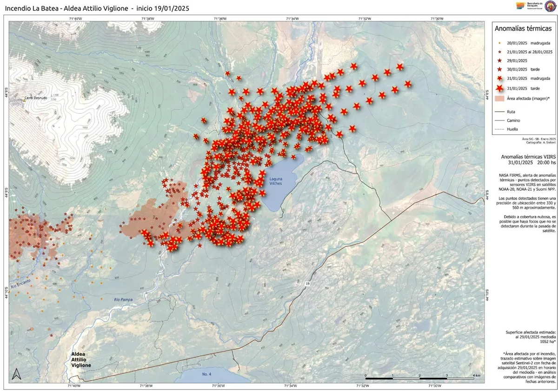
Task: Click the large legend star for 31/01/2025 tarde
Action: pos(499,88)
